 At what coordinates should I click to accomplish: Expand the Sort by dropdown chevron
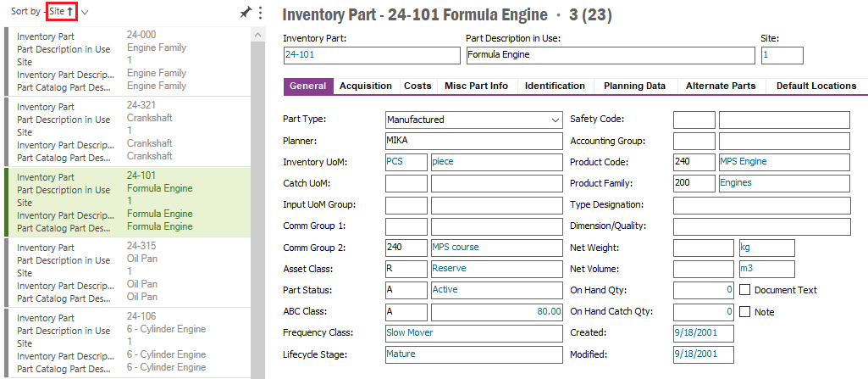click(85, 13)
